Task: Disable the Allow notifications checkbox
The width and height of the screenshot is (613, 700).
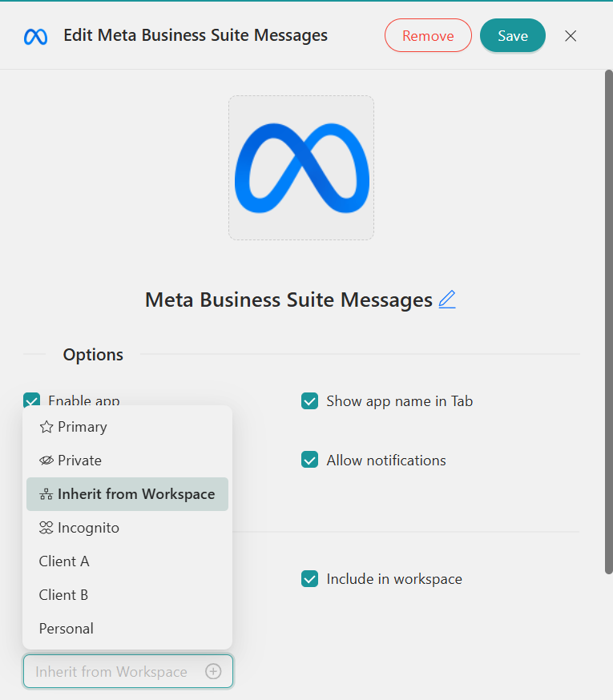Action: pos(310,461)
